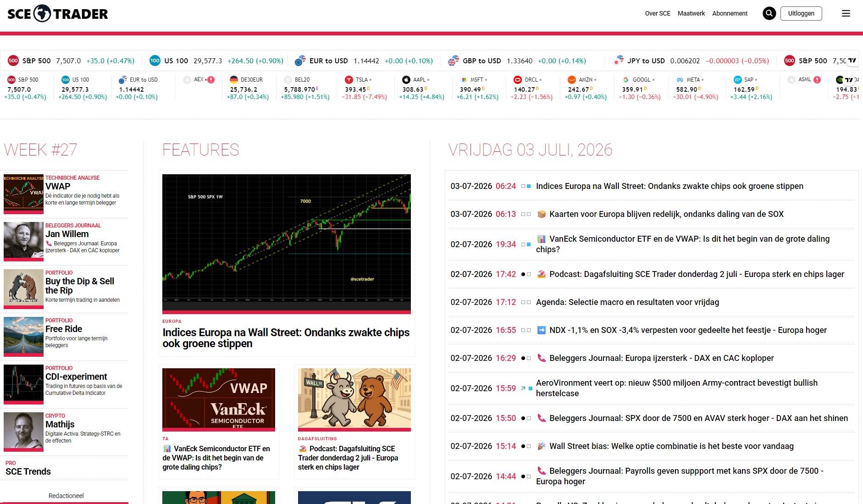Click the AMZN Amazon logo icon
This screenshot has width=863, height=504.
click(x=572, y=80)
